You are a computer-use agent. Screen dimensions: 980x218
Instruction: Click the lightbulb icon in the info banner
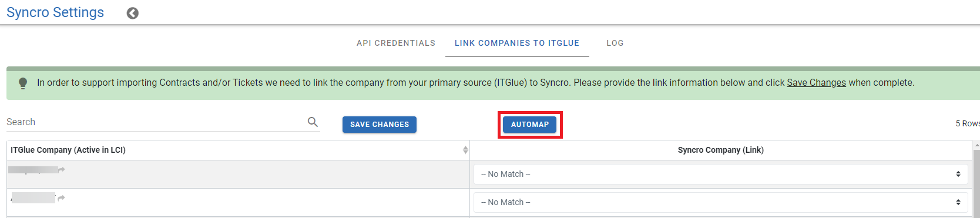pyautogui.click(x=23, y=83)
